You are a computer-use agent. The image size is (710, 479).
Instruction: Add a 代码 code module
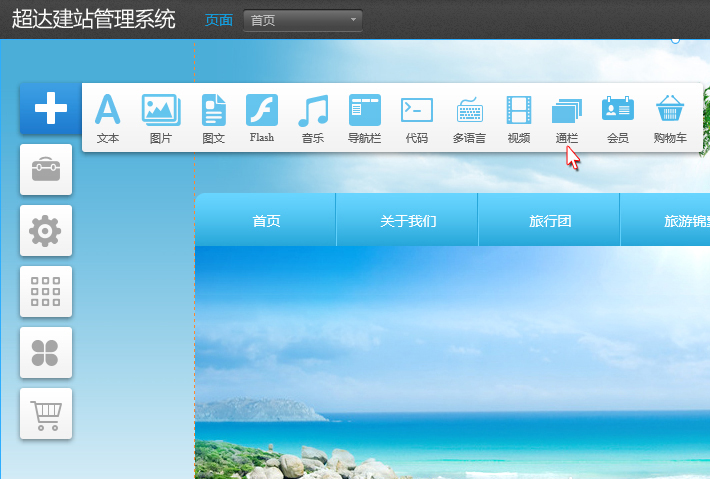pos(417,119)
